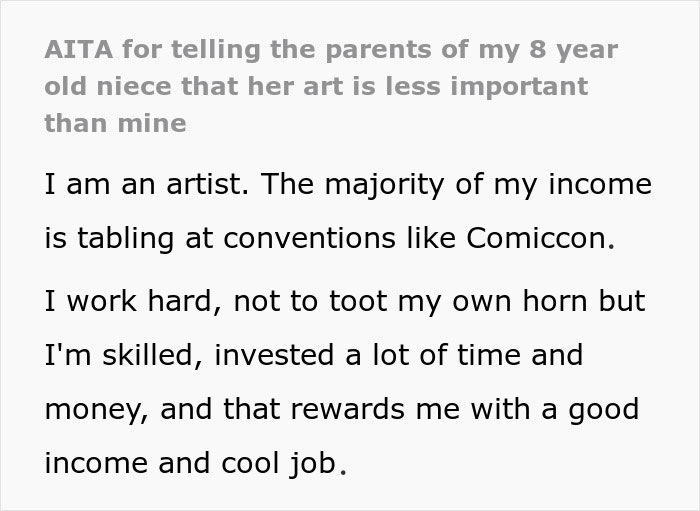This screenshot has height=511, width=700.
Task: Click "cool job" in the last line
Action: point(279,464)
